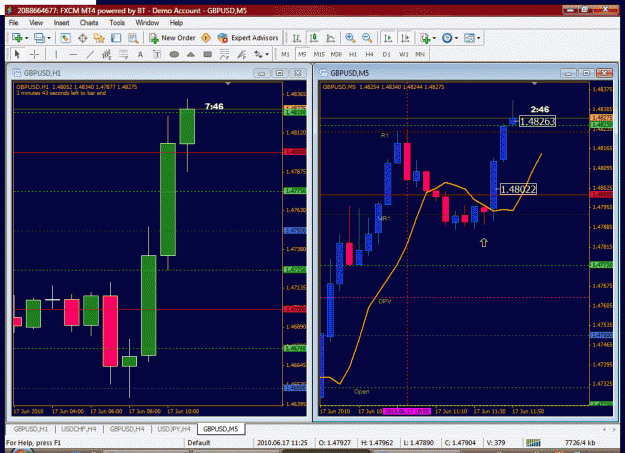Screen dimensions: 625x453
Task: Zoom out of the chart
Action: pyautogui.click(x=367, y=38)
